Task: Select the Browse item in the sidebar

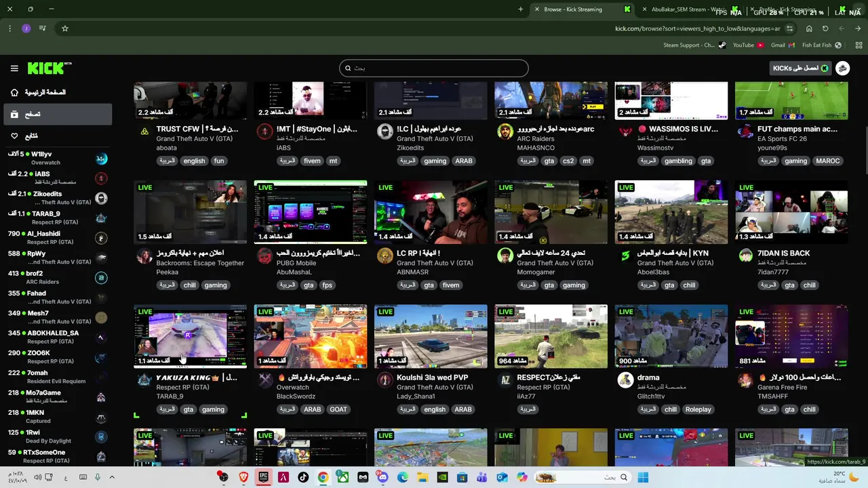Action: pyautogui.click(x=58, y=115)
